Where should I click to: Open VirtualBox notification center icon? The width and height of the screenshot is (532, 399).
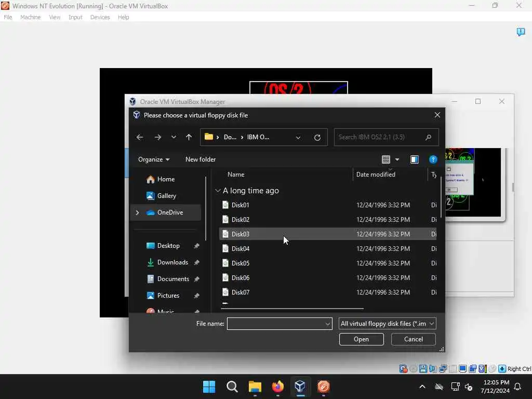point(521,32)
